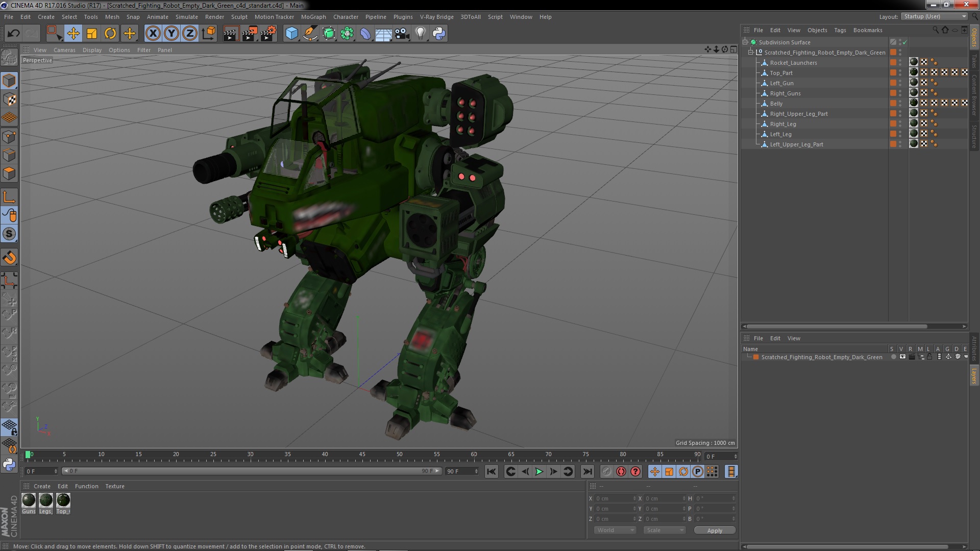Open the Python script icon in toolbar
Viewport: 980px width, 551px height.
(439, 34)
